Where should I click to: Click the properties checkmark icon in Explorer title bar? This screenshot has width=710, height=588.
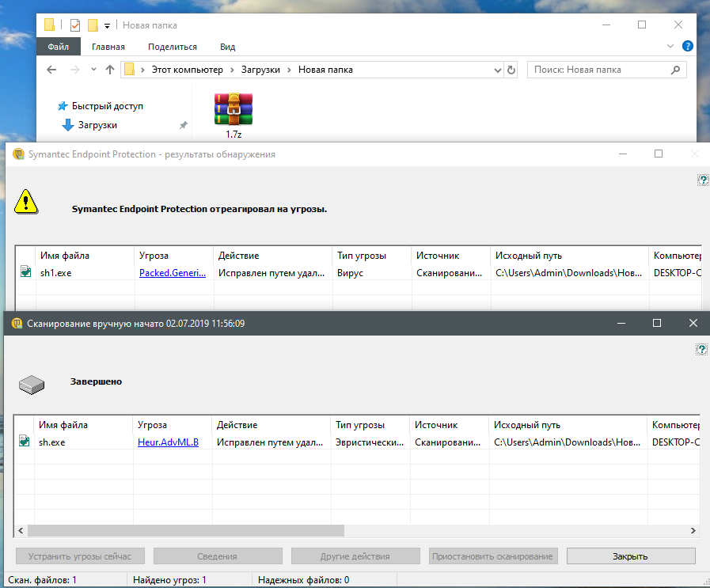75,25
